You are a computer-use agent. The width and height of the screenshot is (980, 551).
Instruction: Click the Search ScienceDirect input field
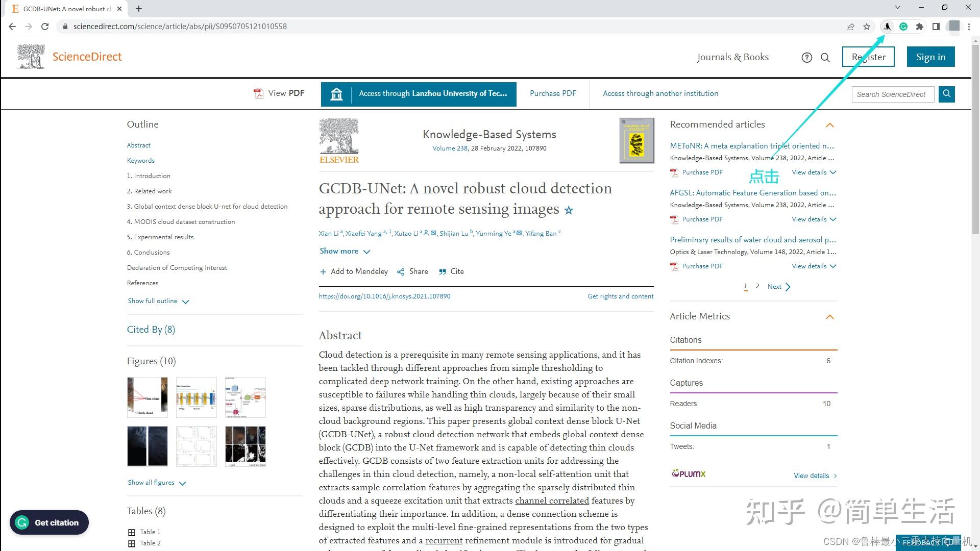[892, 94]
